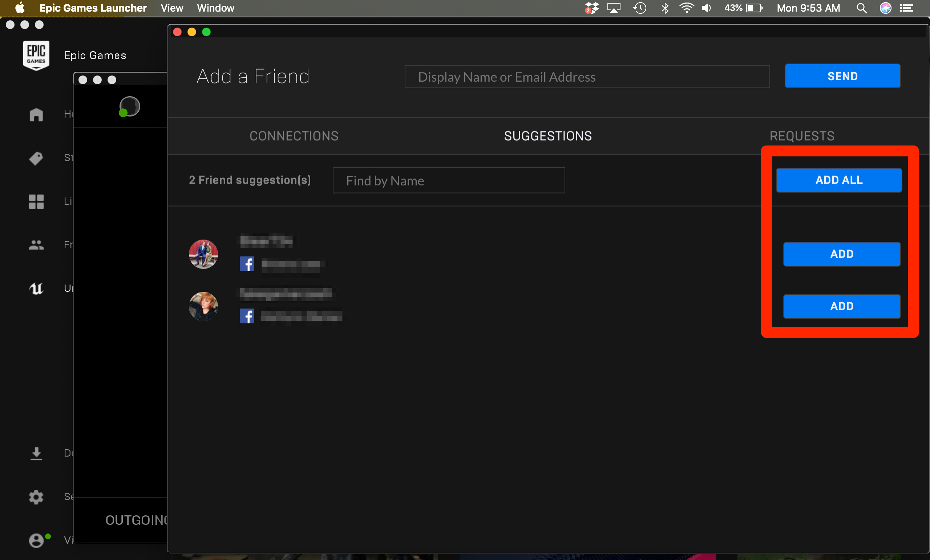Open Downloads section icon
930x560 pixels.
point(37,453)
